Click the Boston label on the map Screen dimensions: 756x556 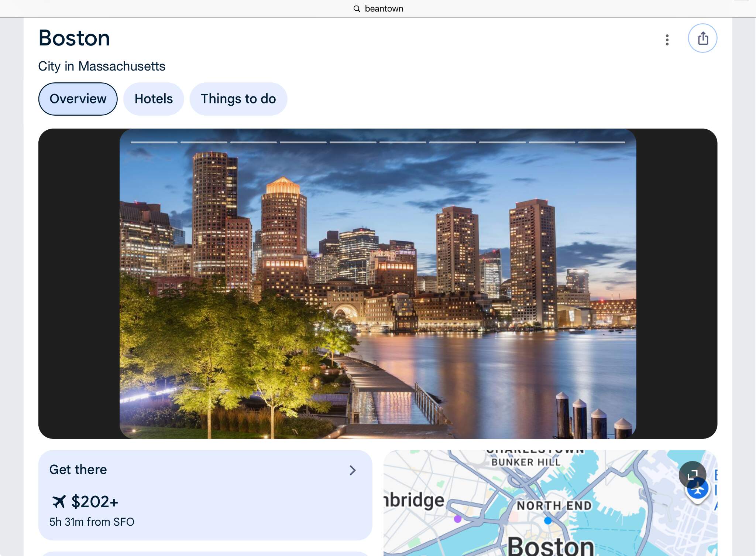pyautogui.click(x=550, y=546)
